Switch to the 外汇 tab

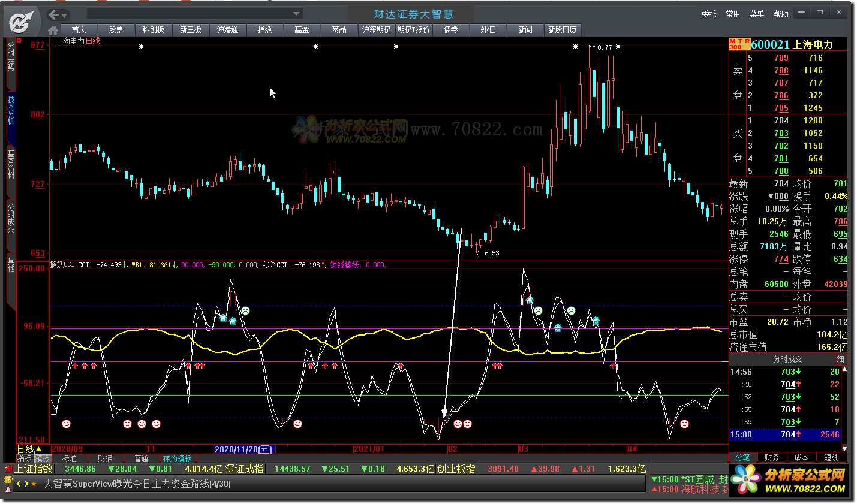[488, 29]
